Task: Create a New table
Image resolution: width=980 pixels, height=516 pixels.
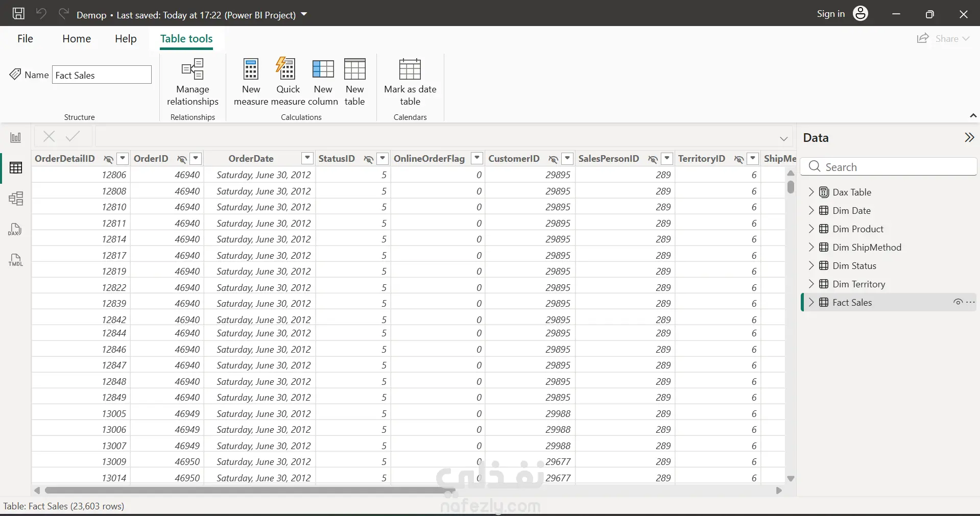Action: click(354, 82)
